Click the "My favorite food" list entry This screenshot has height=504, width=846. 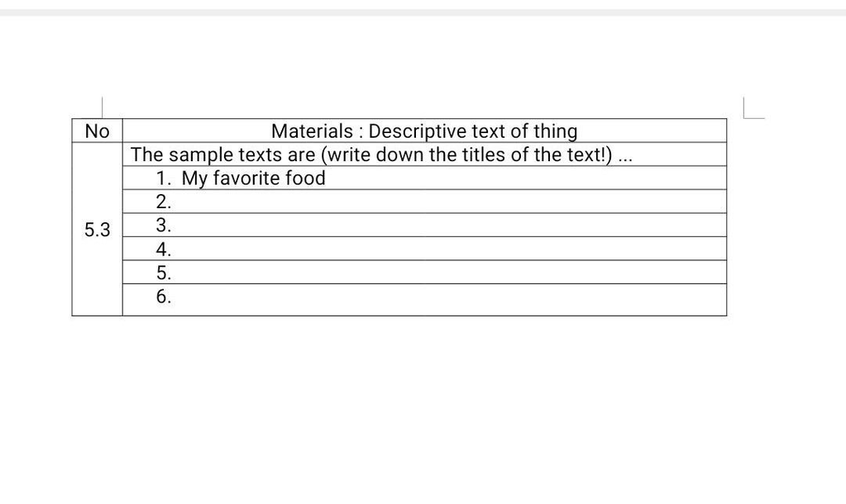(x=253, y=178)
